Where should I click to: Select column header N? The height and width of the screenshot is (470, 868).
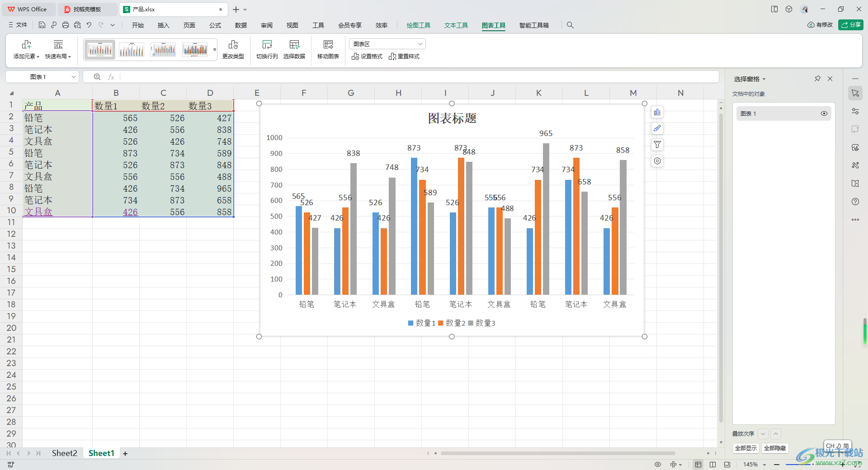pos(680,93)
